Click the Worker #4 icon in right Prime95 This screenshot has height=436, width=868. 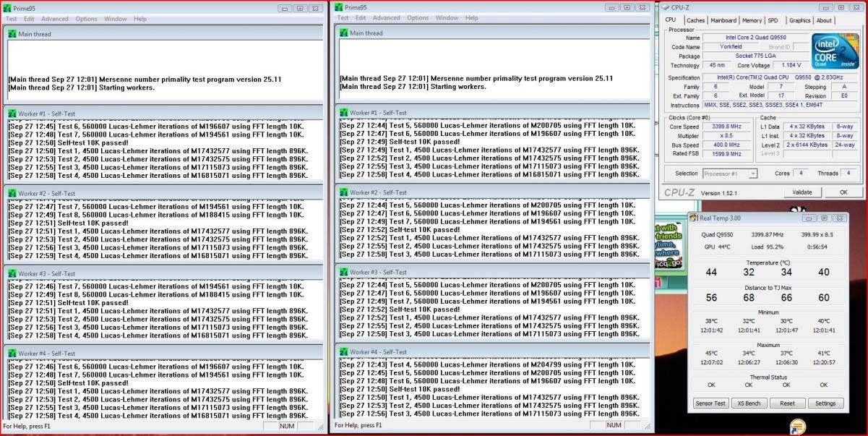click(x=343, y=352)
